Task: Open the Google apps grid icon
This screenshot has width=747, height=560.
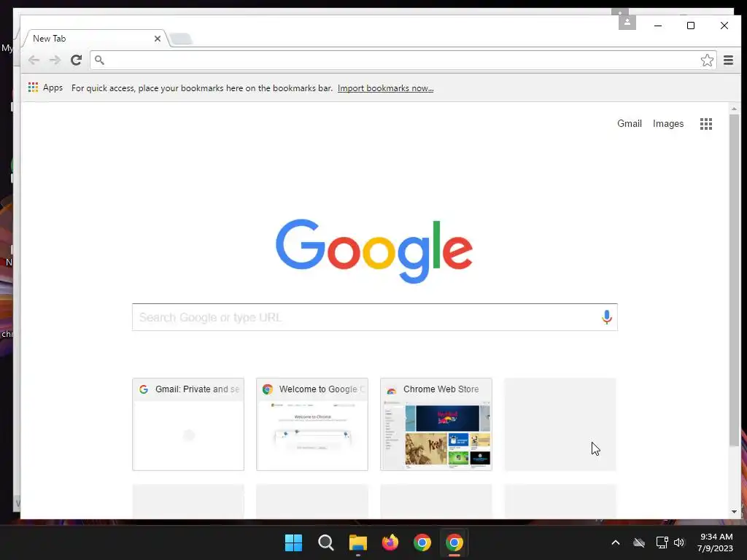Action: click(x=706, y=124)
